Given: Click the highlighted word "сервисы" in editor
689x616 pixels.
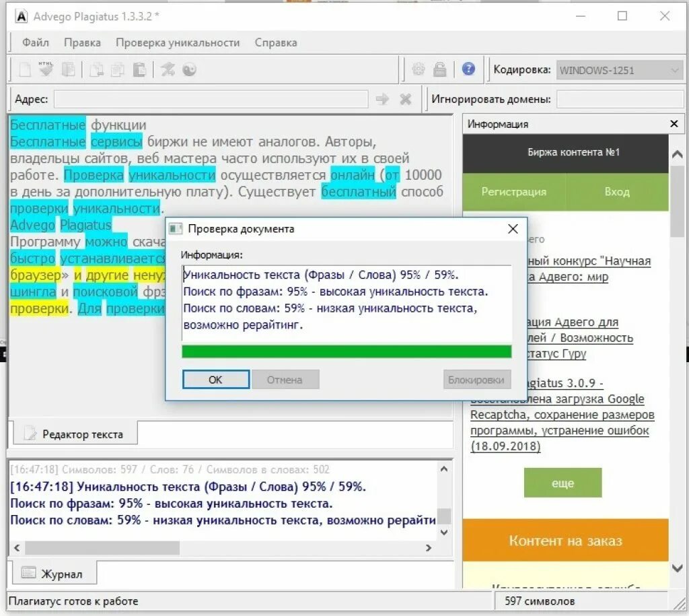Looking at the screenshot, I should coord(116,141).
